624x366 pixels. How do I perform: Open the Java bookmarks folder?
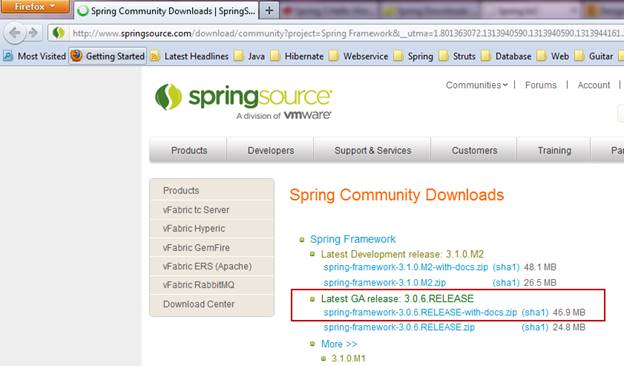249,56
